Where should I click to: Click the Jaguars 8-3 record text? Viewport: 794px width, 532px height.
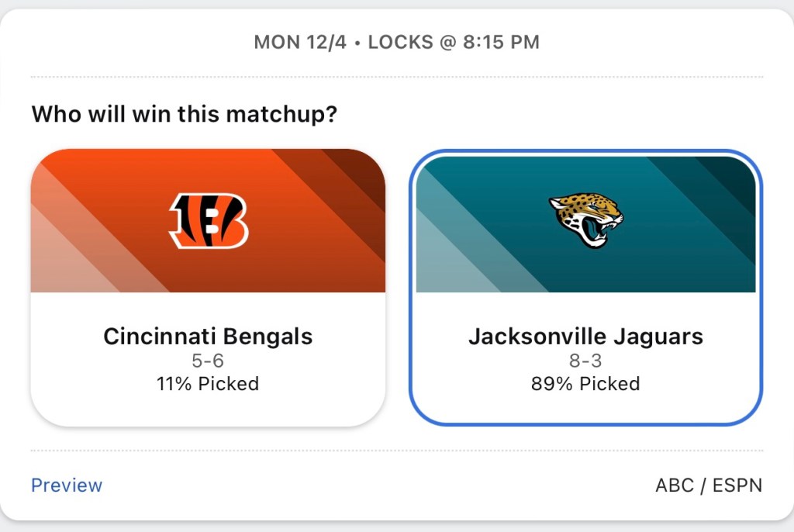click(x=585, y=361)
